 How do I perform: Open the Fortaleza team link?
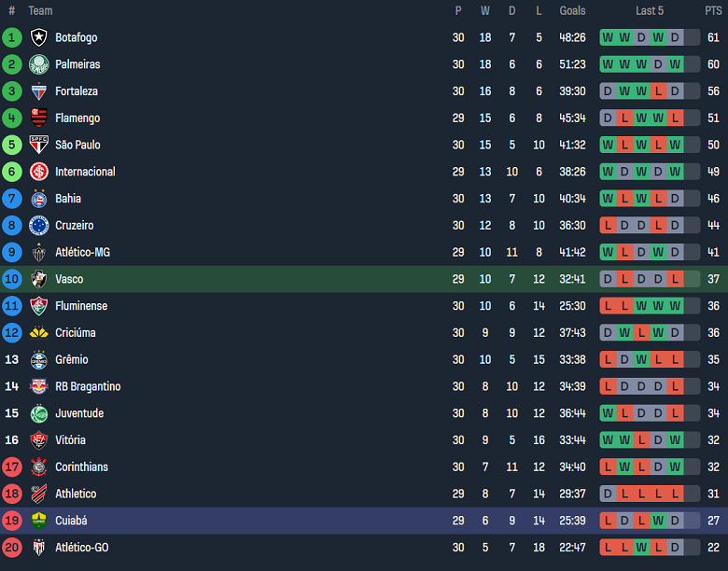pos(76,91)
